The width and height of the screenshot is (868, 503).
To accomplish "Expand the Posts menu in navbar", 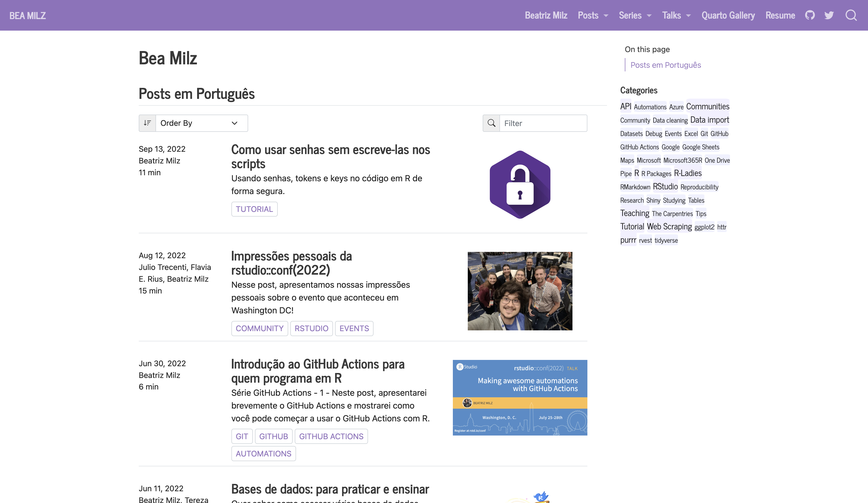I will pyautogui.click(x=592, y=15).
